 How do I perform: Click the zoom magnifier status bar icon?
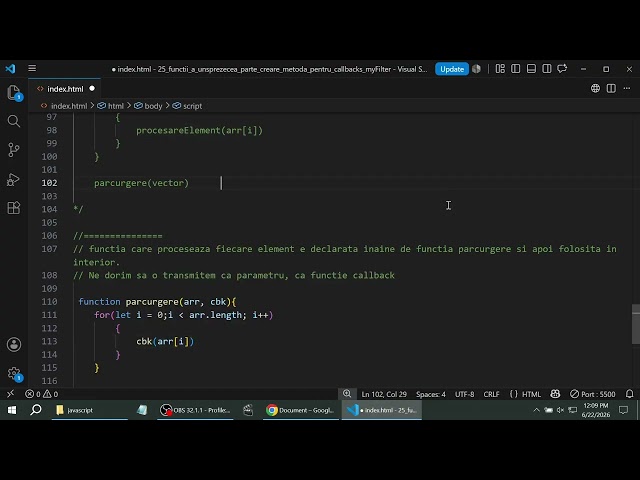(x=347, y=393)
